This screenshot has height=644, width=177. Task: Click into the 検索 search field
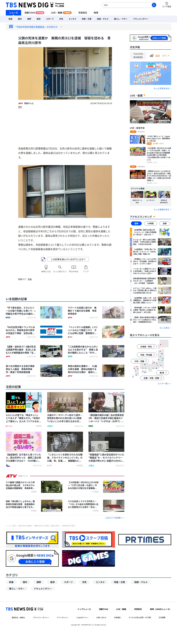[x=126, y=5]
